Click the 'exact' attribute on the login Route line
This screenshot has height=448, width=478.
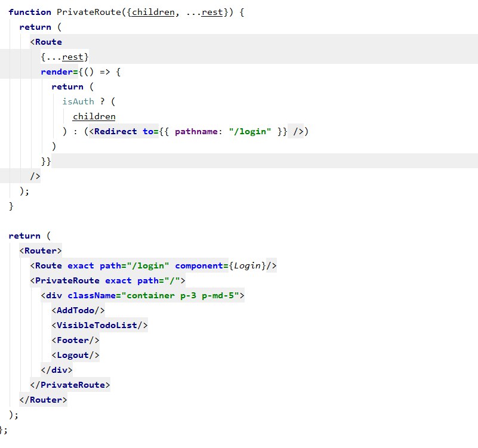coord(81,265)
